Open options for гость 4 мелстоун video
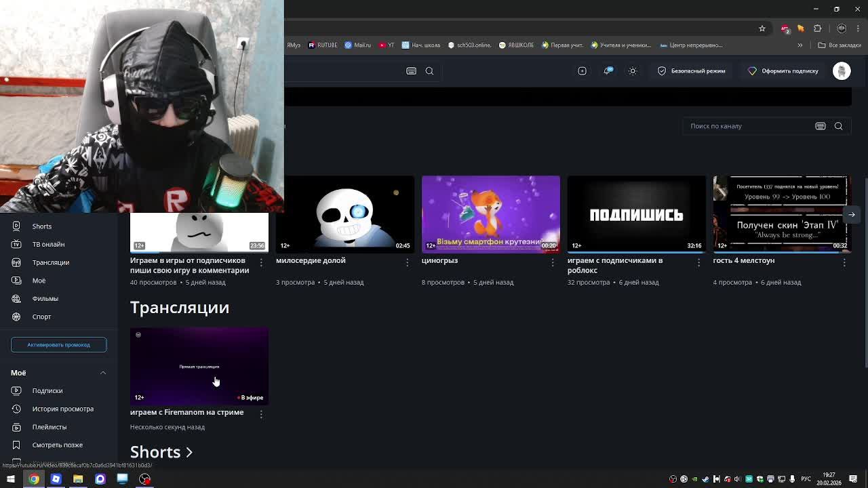The image size is (868, 488). click(844, 262)
